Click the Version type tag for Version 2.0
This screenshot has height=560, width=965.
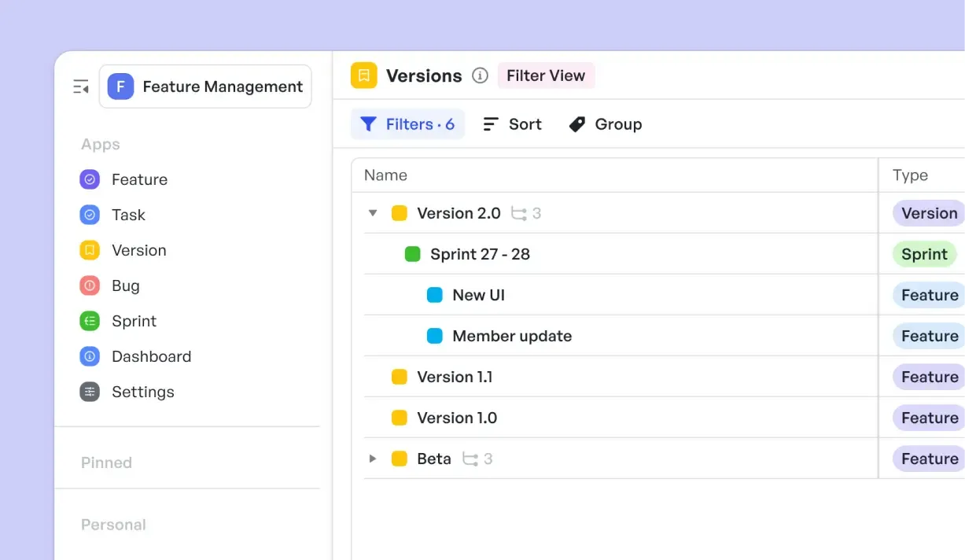click(929, 213)
